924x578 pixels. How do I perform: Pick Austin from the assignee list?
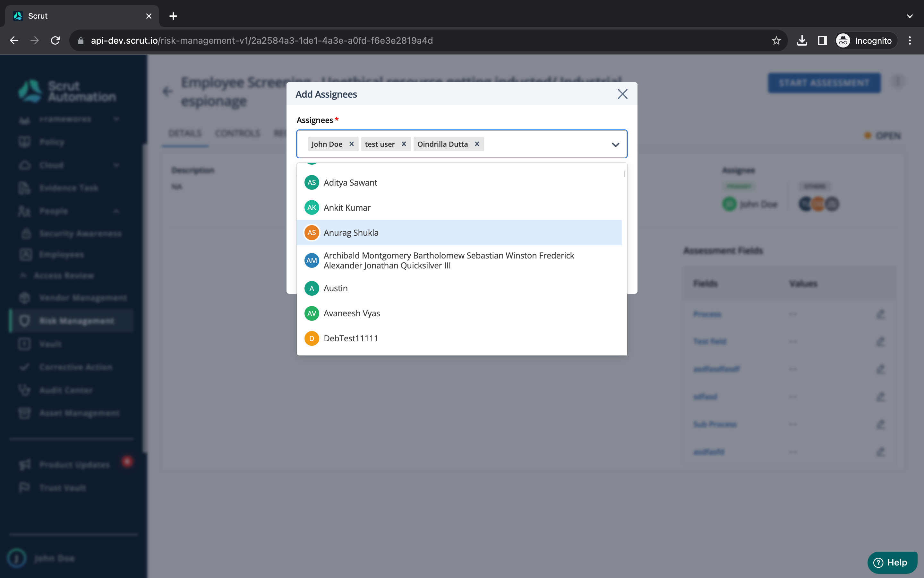click(459, 288)
